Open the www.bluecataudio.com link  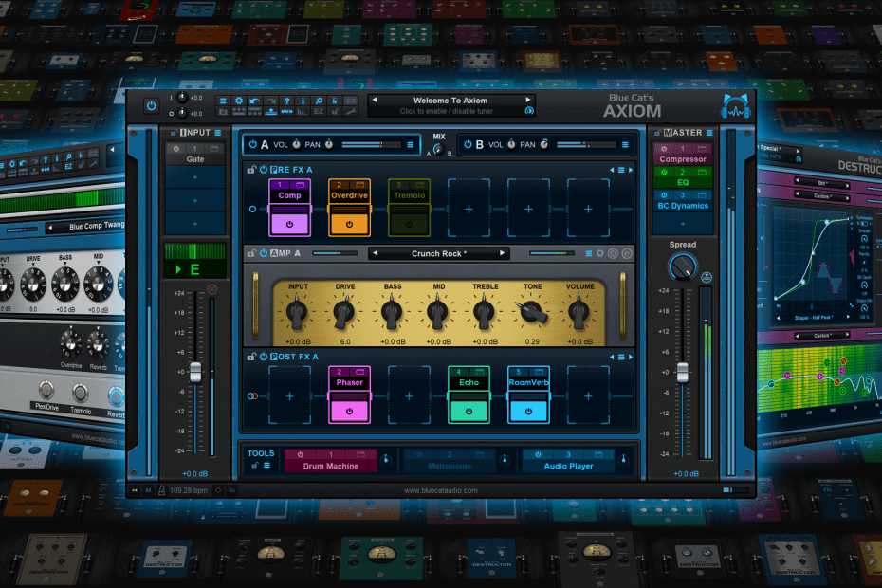pyautogui.click(x=440, y=490)
